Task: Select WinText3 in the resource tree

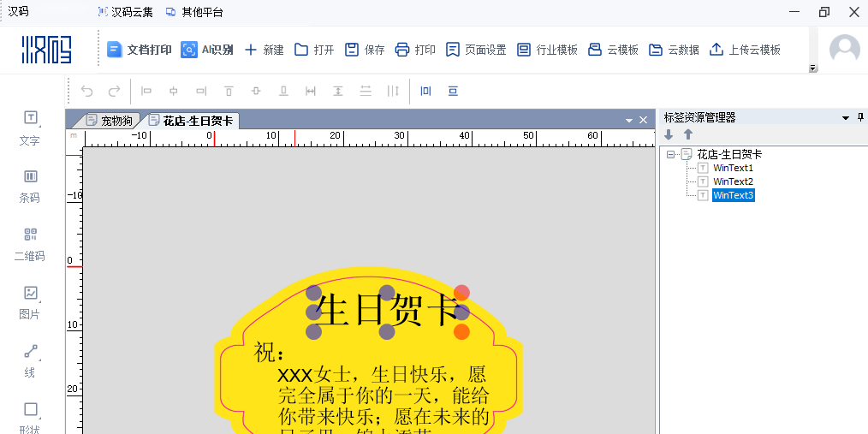Action: point(733,195)
